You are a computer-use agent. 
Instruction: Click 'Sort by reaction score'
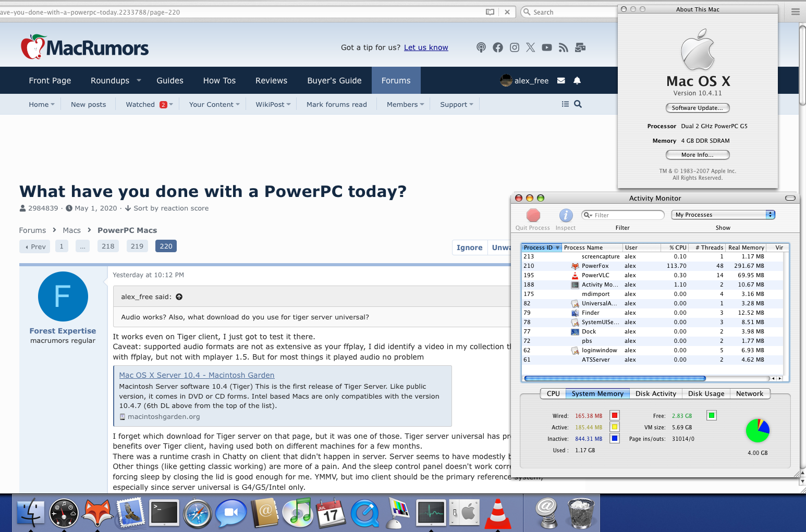click(167, 208)
